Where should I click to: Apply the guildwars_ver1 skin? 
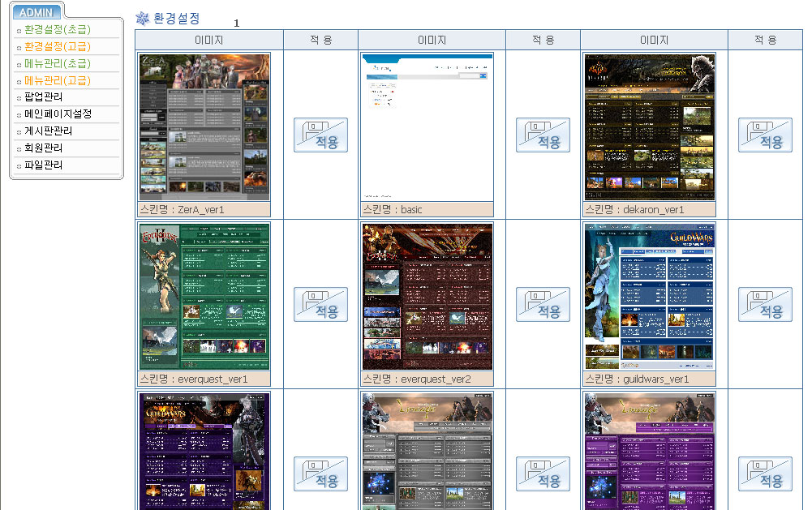click(765, 304)
